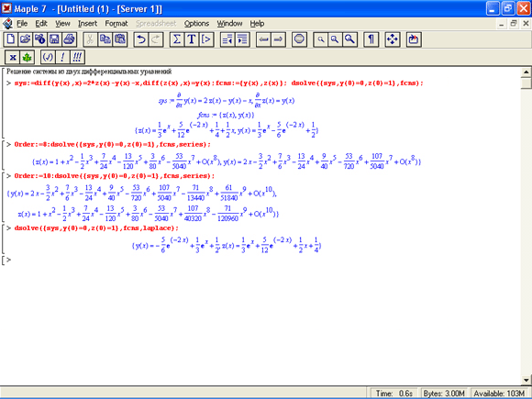Undo the last action with the curved arrow
The height and width of the screenshot is (399, 532).
pos(141,39)
